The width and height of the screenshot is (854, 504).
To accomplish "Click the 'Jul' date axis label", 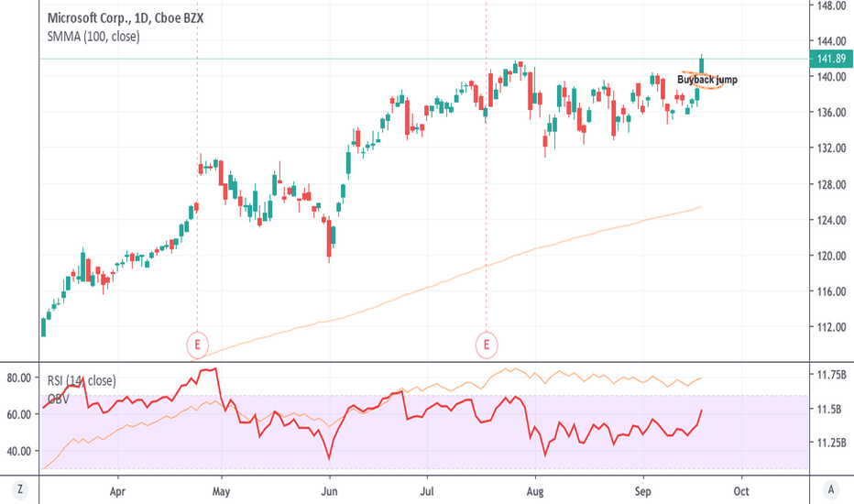I will point(426,491).
